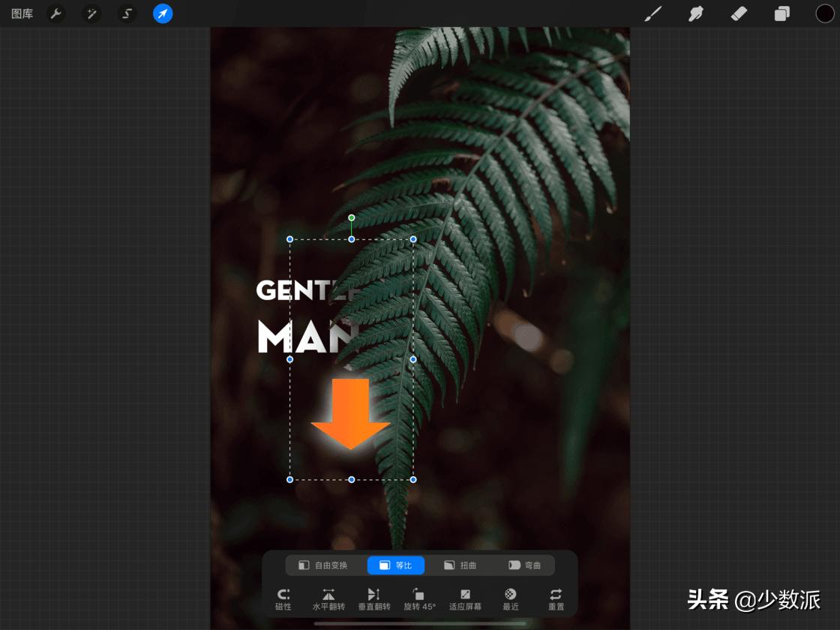Select the Eraser tool
The height and width of the screenshot is (630, 840).
(x=739, y=13)
